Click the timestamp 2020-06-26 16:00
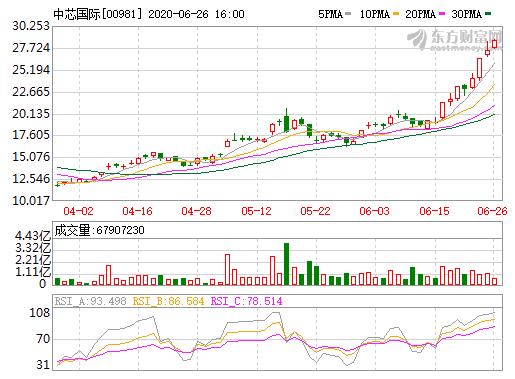Viewport: 515px width, 379px height. point(196,14)
